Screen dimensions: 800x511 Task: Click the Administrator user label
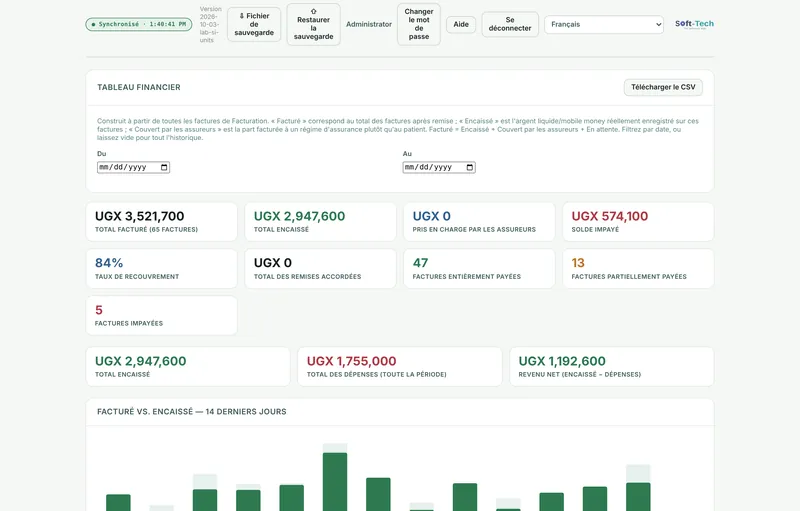click(x=369, y=24)
